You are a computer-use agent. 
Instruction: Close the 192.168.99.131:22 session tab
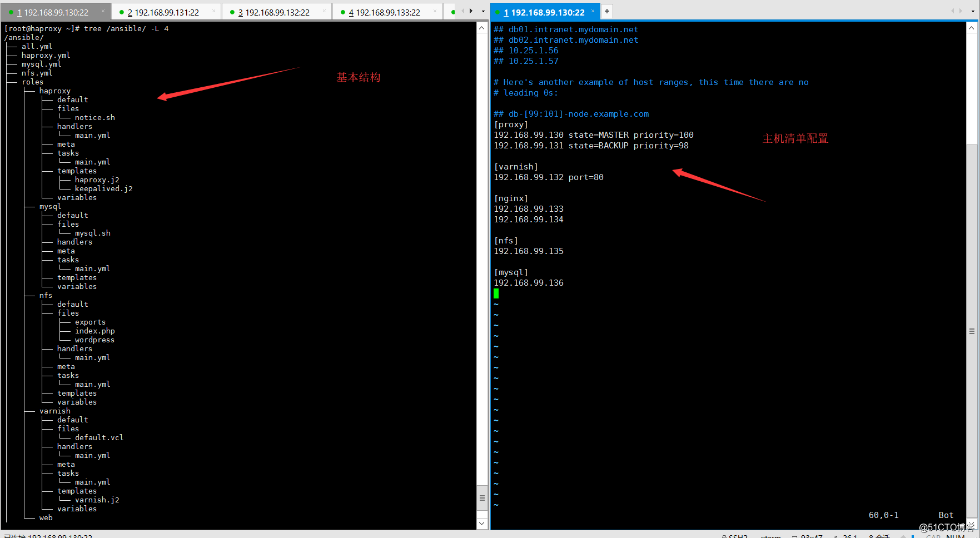[x=214, y=11]
